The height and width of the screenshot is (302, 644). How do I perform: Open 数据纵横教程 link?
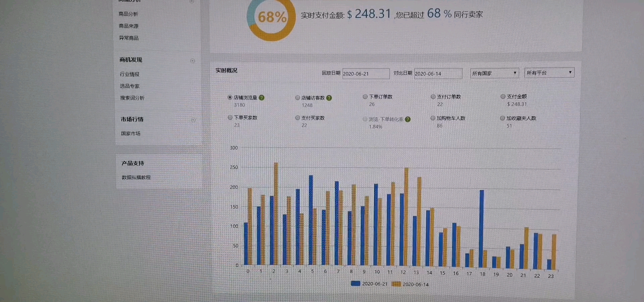[x=136, y=178]
